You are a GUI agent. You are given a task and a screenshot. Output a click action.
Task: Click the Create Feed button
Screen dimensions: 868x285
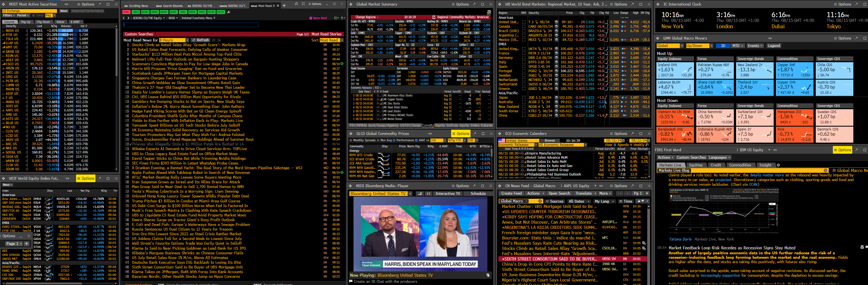pos(511,194)
